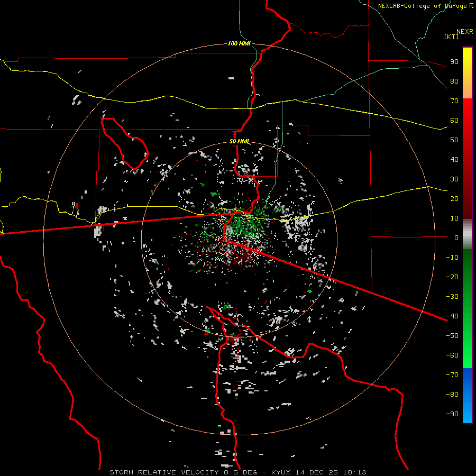This screenshot has width=476, height=476.
Task: Click the blue bottom segment of color bar
Action: point(467,396)
